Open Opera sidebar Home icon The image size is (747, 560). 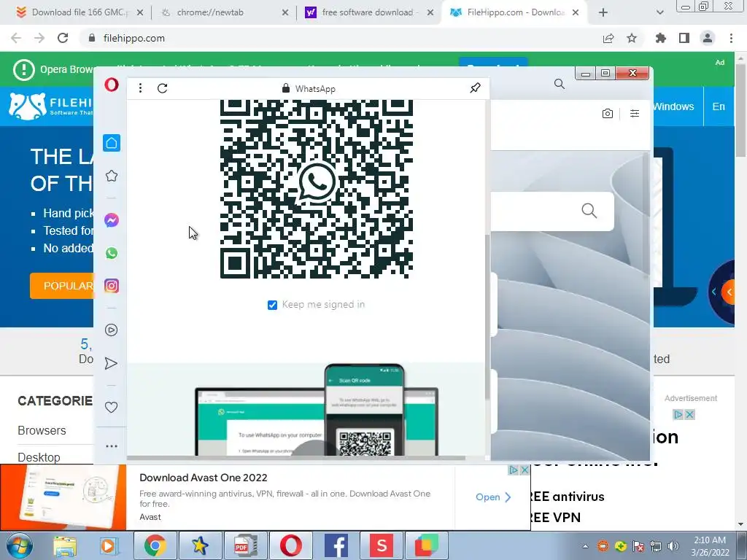[x=112, y=143]
